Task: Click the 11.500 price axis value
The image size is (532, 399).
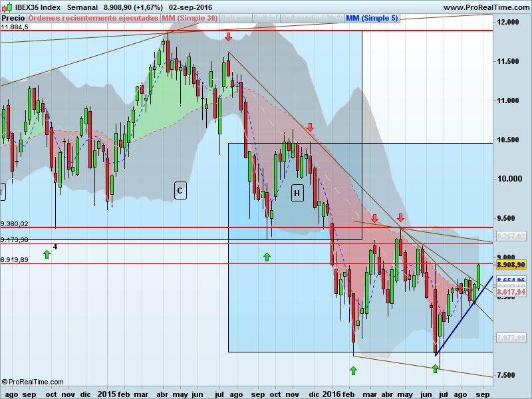Action: [x=507, y=61]
